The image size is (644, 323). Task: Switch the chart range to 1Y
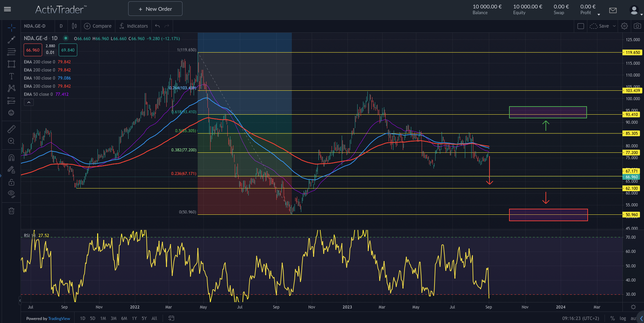tap(134, 318)
